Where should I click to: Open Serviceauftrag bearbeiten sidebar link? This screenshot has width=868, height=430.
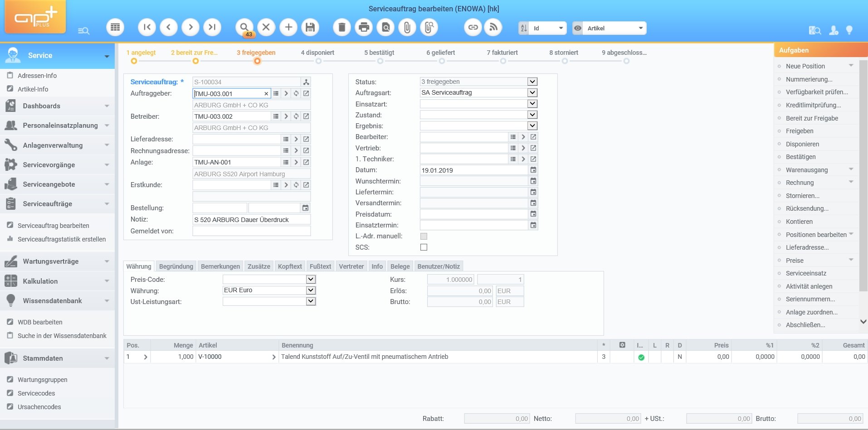pos(53,226)
